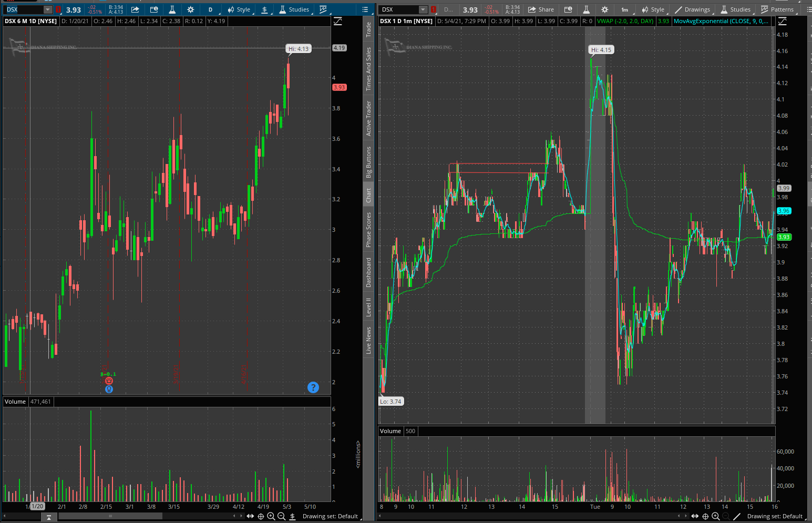Zoom out using magnifier minus below left chart
Image resolution: width=812 pixels, height=523 pixels.
pos(282,516)
